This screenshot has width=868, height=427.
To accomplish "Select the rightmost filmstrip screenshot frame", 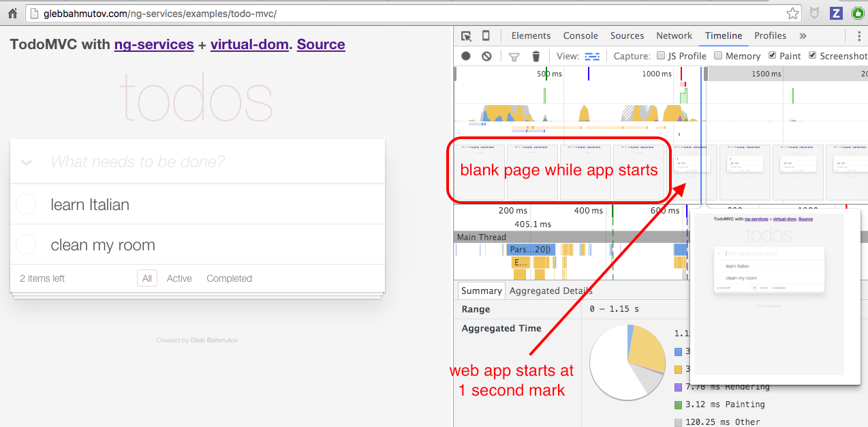I will coord(847,173).
